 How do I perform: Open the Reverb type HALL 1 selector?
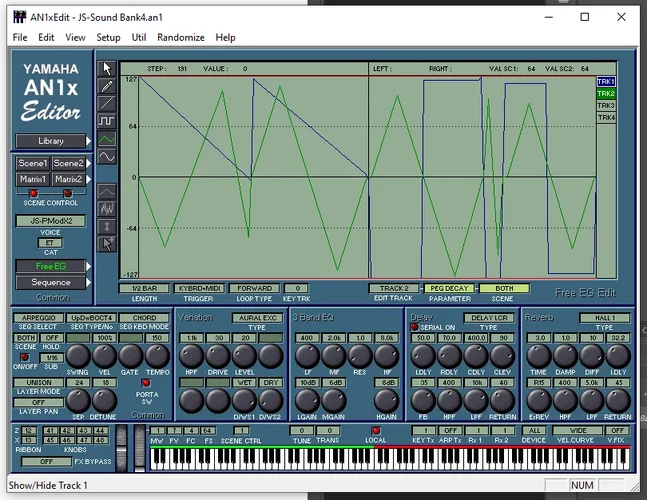[605, 317]
